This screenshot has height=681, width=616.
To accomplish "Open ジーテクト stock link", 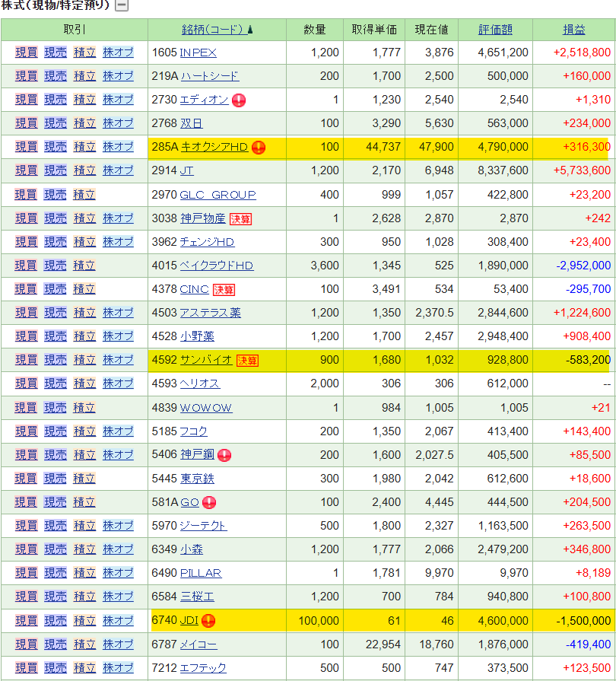I will click(204, 526).
